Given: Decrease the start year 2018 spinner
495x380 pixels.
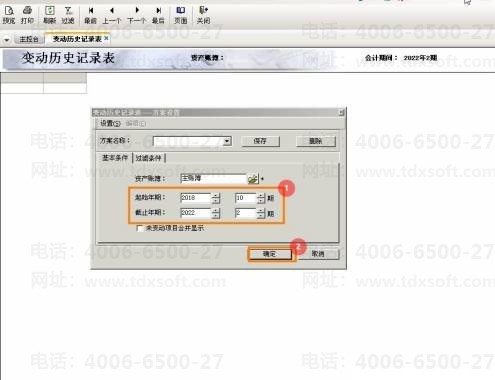Looking at the screenshot, I should click(x=216, y=201).
